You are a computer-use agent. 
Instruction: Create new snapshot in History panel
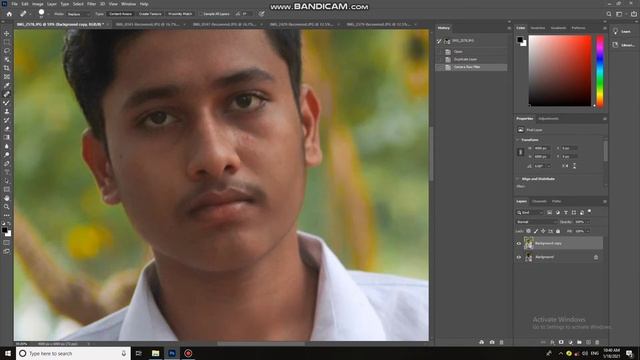[x=492, y=342]
